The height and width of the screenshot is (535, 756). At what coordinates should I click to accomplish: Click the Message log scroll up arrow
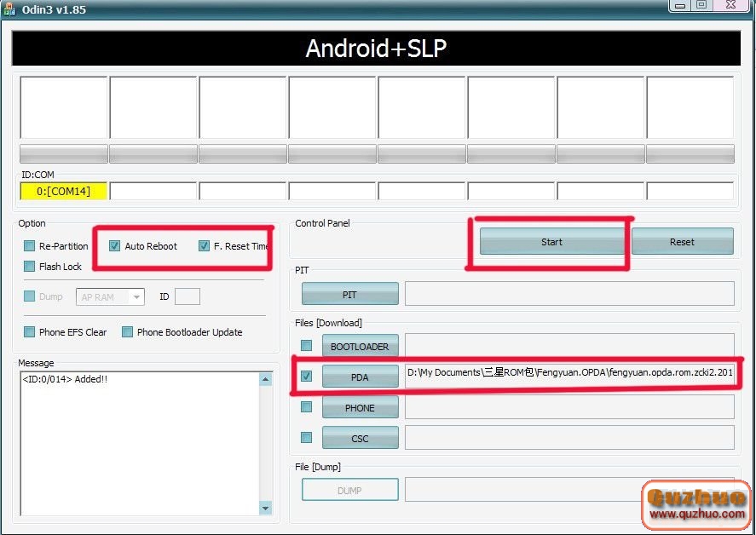(x=266, y=380)
